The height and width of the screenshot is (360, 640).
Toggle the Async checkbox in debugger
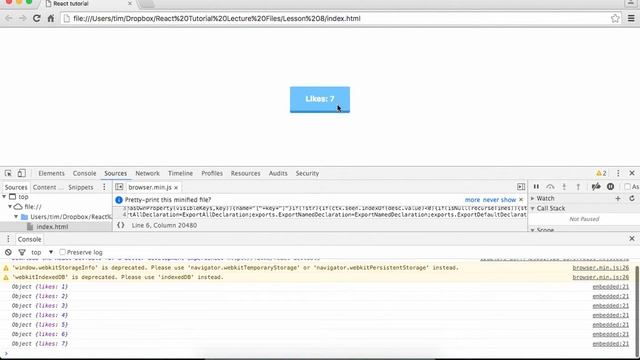pos(627,187)
